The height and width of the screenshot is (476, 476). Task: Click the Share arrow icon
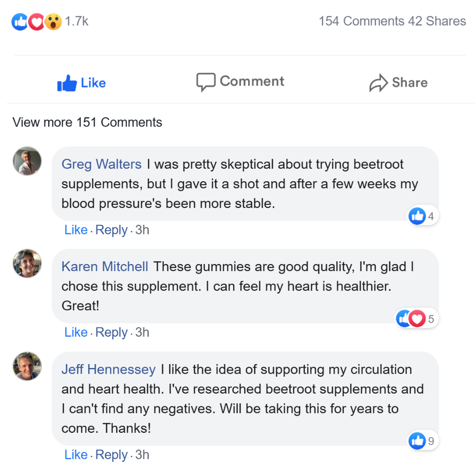[378, 83]
